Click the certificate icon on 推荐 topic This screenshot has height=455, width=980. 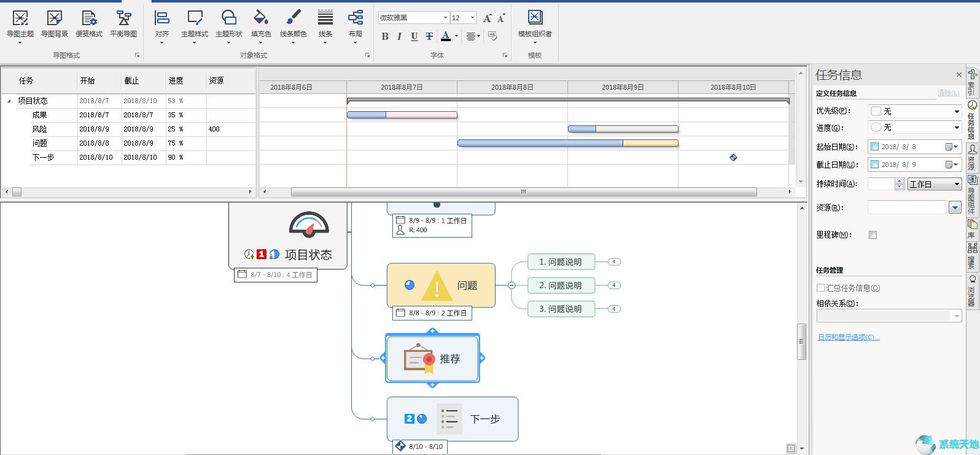(419, 358)
